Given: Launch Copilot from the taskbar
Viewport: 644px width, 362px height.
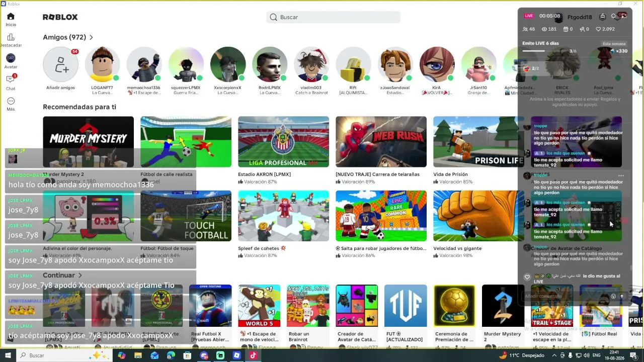Looking at the screenshot, I should [121, 355].
